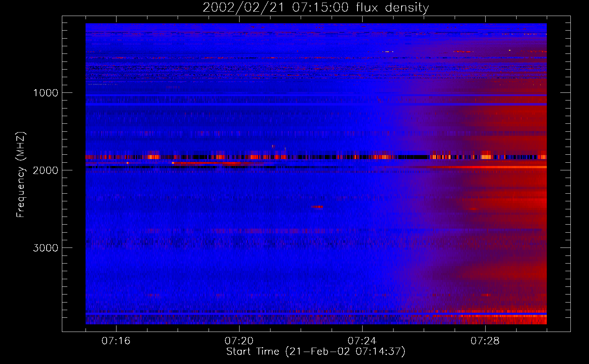
Task: Click the 07:20 time tick label
Action: pos(239,341)
